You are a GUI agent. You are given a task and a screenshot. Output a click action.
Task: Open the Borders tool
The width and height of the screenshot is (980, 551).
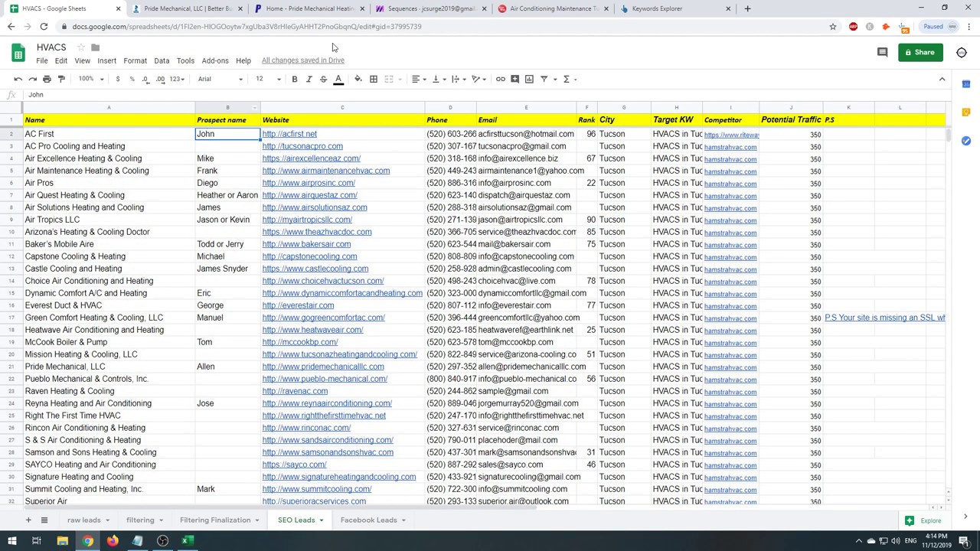tap(373, 79)
